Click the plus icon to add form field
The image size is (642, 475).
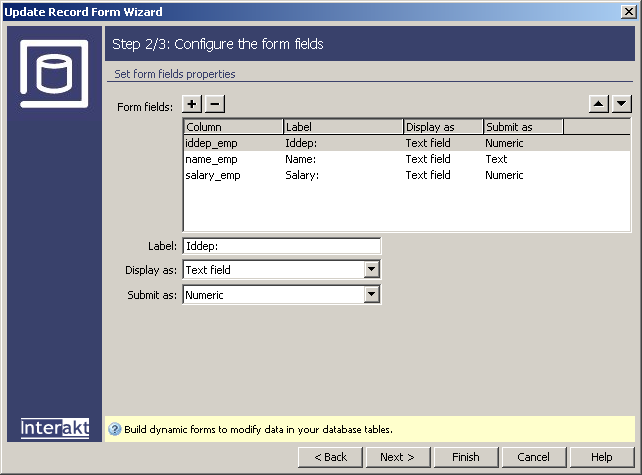pyautogui.click(x=193, y=104)
